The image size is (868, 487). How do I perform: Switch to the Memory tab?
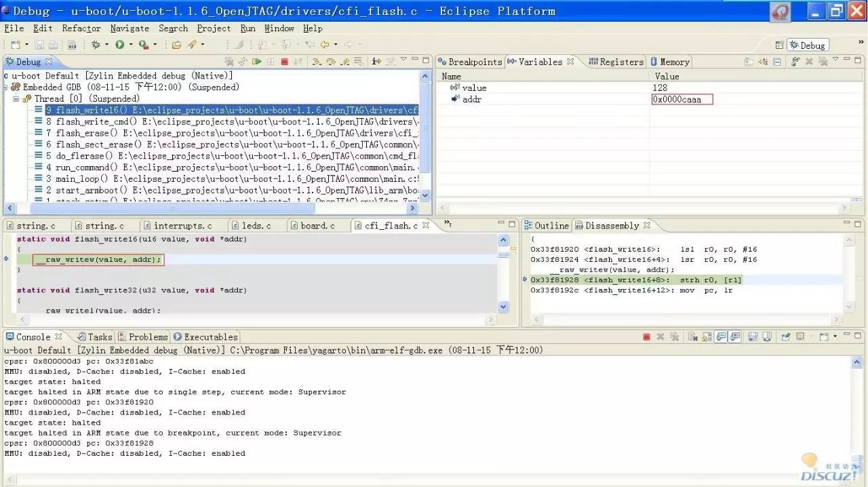[x=670, y=62]
